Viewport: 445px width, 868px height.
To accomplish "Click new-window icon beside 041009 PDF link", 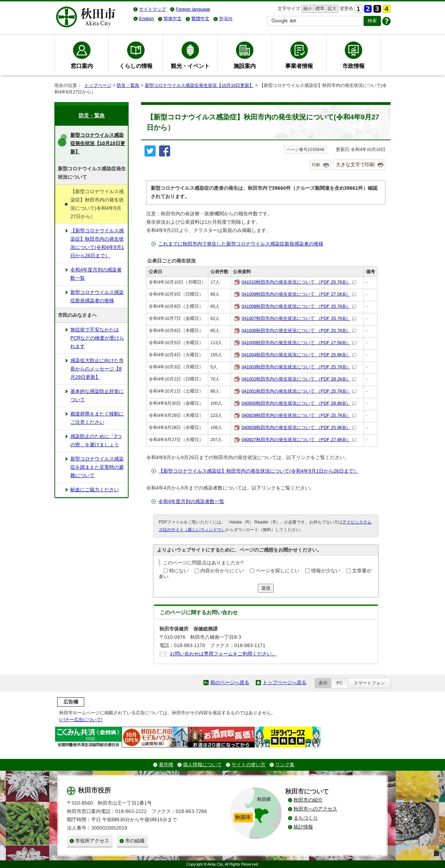I will (354, 294).
